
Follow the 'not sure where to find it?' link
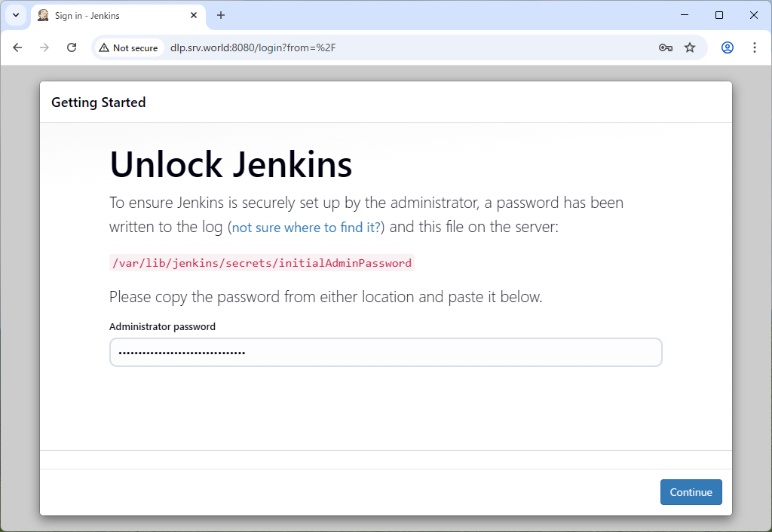tap(306, 228)
